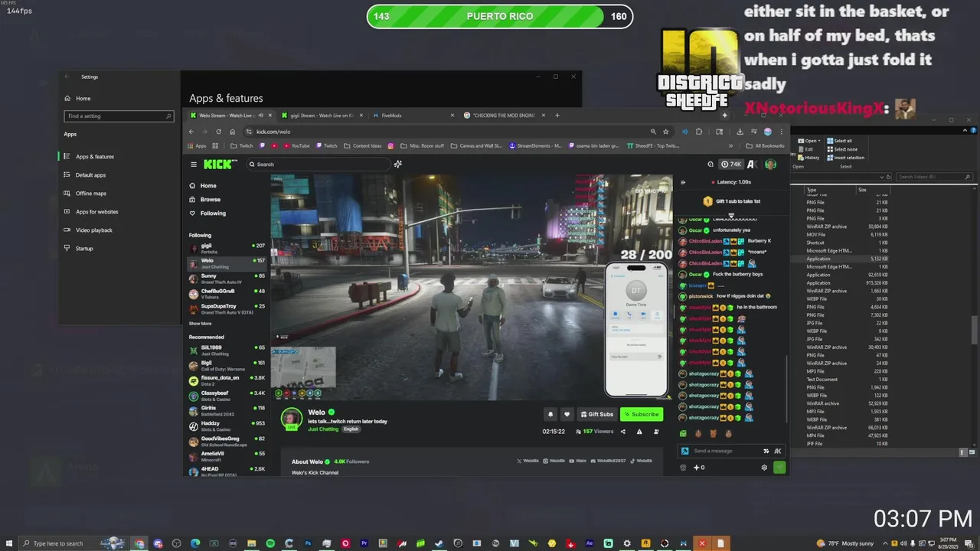This screenshot has height=551, width=980.
Task: Open All Bookmarks folder
Action: point(765,145)
